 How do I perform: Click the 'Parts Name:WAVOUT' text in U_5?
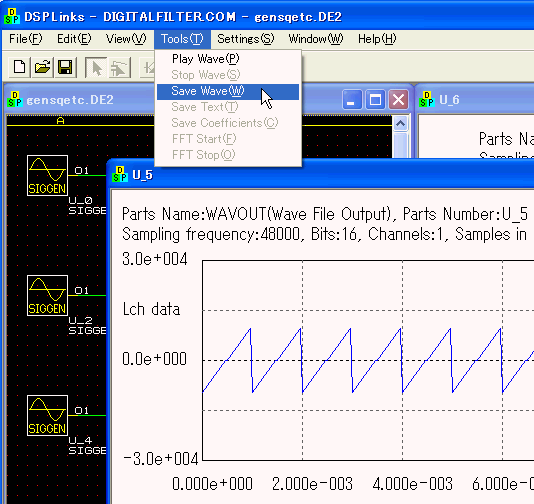point(194,214)
